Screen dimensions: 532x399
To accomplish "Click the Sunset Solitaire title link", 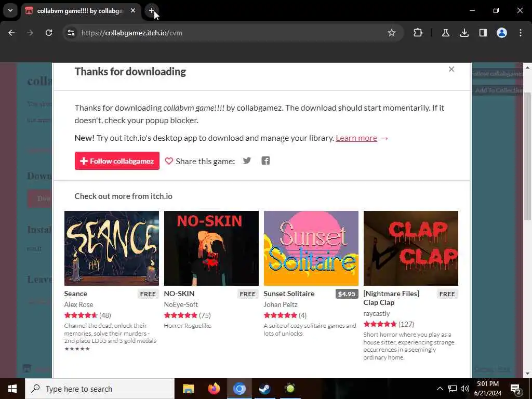I will (289, 294).
